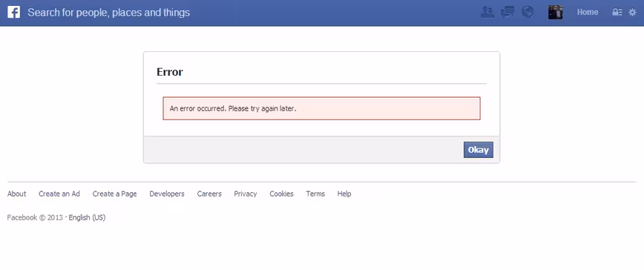Screen dimensions: 644x270
Task: Open the About footer link
Action: coord(17,194)
